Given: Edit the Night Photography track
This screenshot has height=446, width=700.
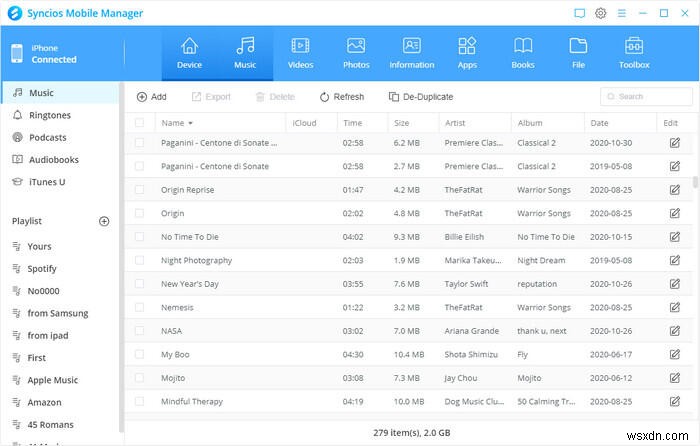Looking at the screenshot, I should click(675, 260).
